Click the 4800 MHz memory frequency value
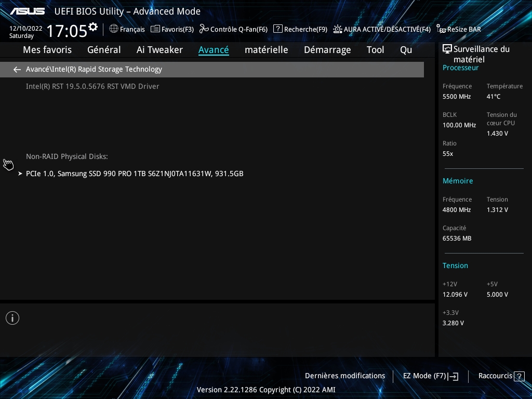The image size is (532, 399). click(x=457, y=210)
